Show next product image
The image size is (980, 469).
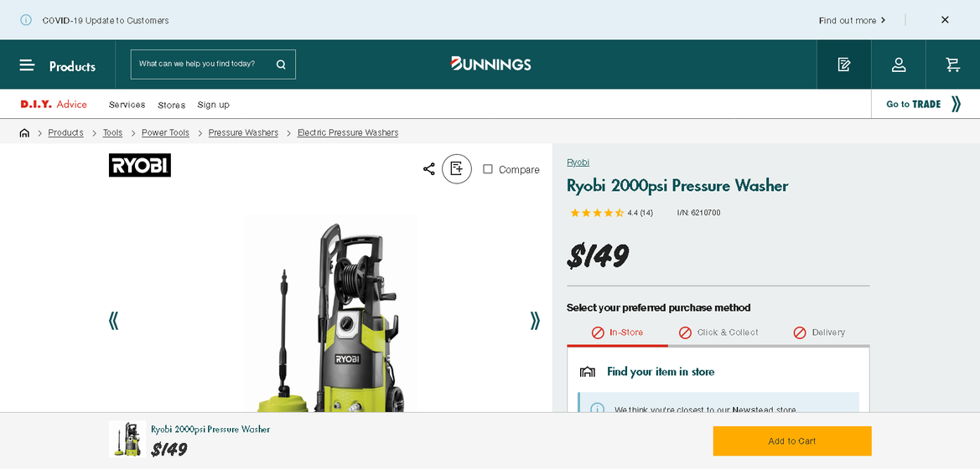pyautogui.click(x=534, y=321)
